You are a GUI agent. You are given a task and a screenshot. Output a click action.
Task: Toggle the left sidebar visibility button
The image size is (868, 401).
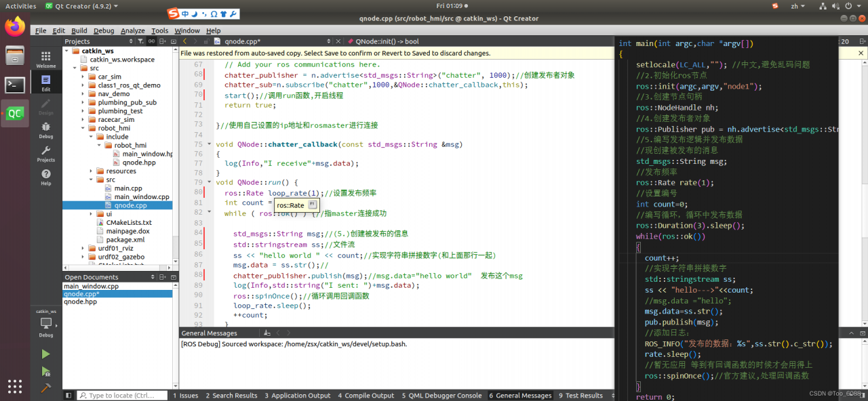(68, 396)
